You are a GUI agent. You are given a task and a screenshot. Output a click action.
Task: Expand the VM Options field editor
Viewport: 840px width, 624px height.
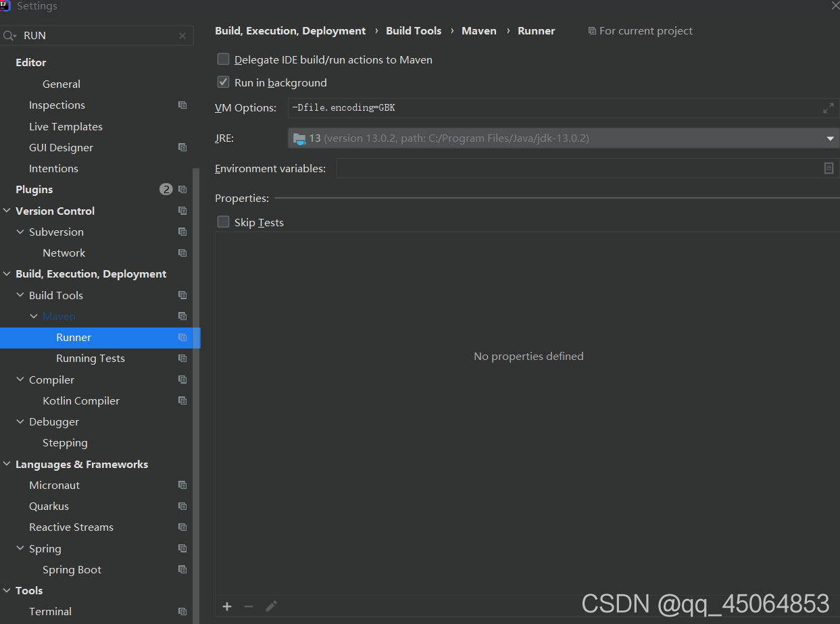pyautogui.click(x=829, y=108)
